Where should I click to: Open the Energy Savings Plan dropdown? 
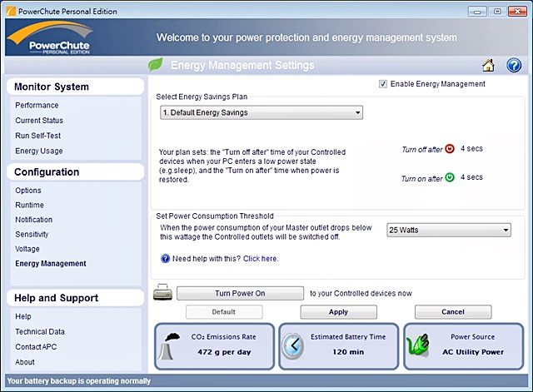262,112
